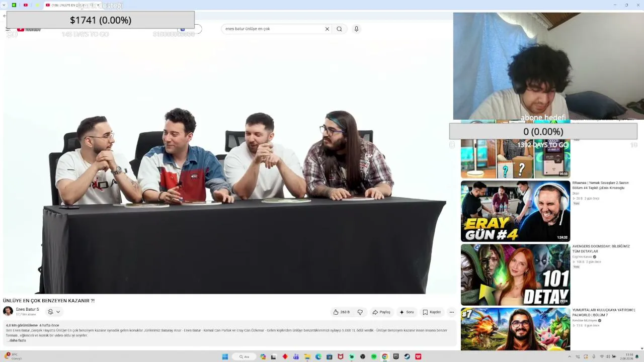Open the Microsoft Teams taskbar icon

point(296,356)
